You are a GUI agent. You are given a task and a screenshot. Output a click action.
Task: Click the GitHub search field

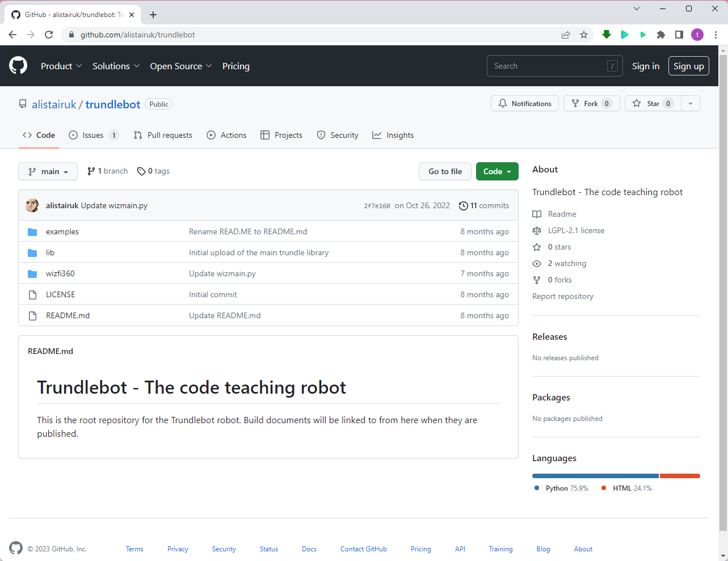tap(554, 66)
